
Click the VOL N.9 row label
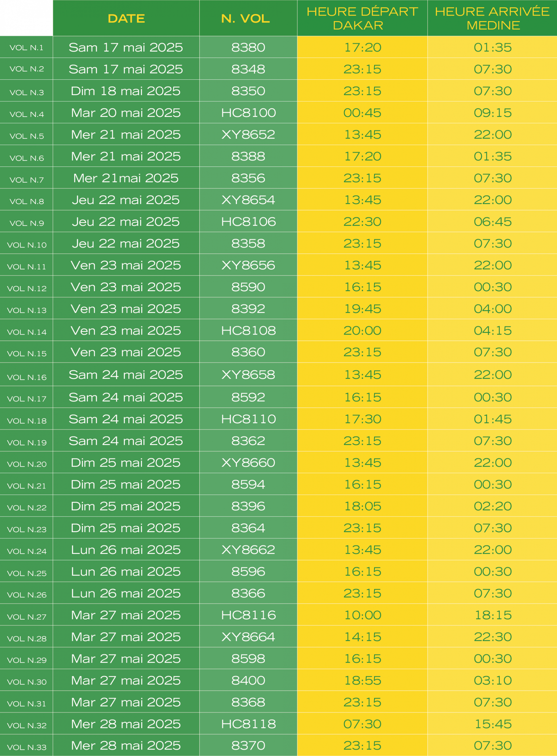27,223
